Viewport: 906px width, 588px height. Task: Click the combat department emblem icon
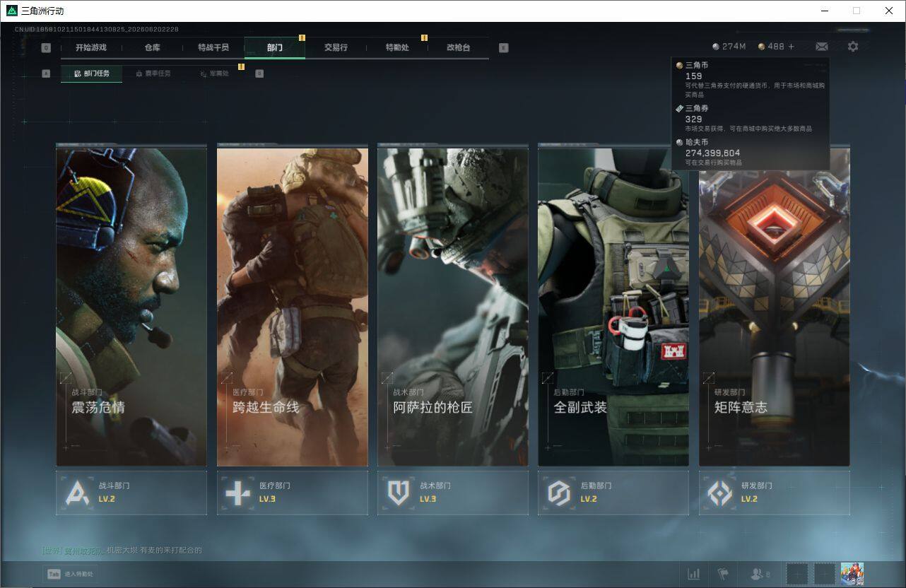point(77,493)
